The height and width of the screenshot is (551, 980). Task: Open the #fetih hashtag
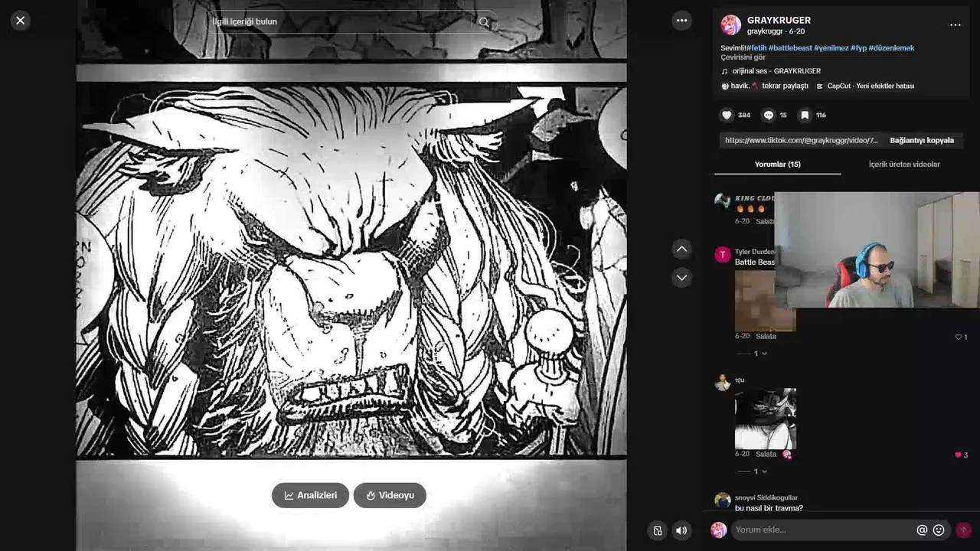tap(756, 48)
